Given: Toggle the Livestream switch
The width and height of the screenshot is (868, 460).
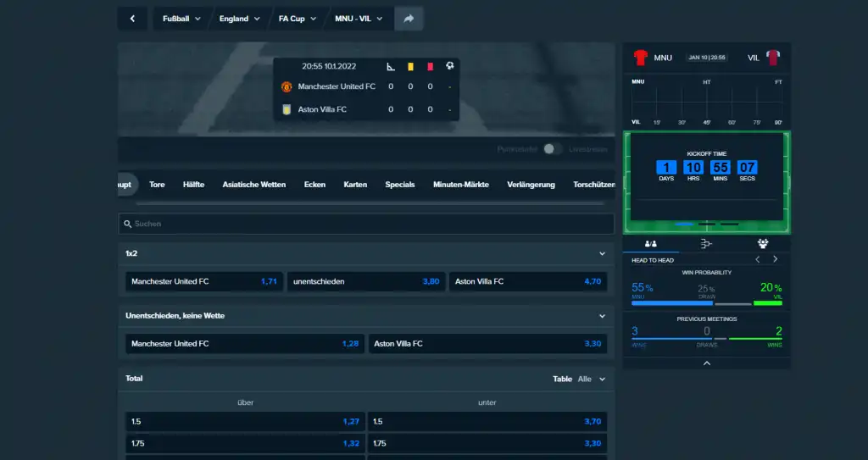Looking at the screenshot, I should pos(553,149).
